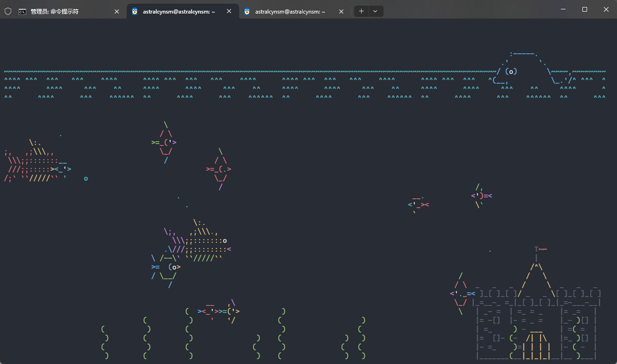
Task: Click the penguin icon on the rightmost tab
Action: (x=247, y=12)
